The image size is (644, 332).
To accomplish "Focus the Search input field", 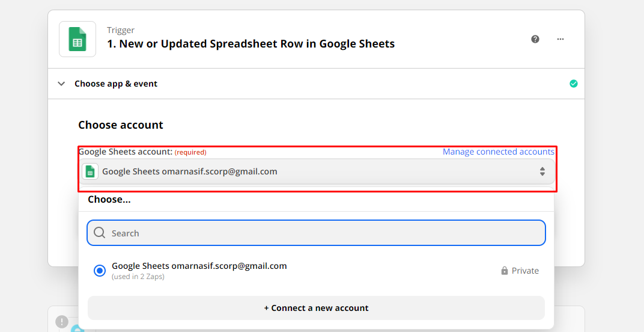I will pos(316,233).
